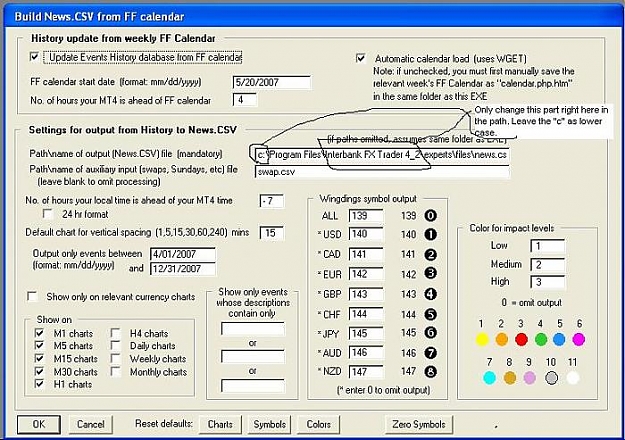Click the NZD Wingdings symbol code field
The height and width of the screenshot is (440, 625).
366,372
